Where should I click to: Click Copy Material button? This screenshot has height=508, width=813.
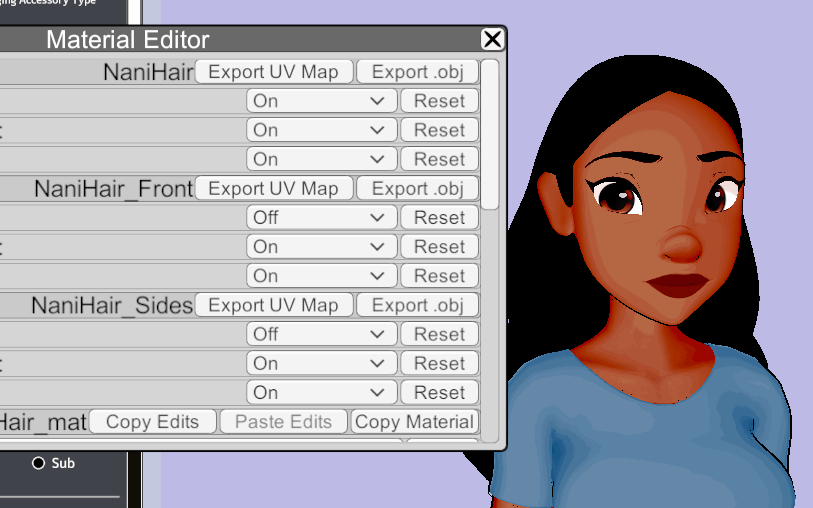pyautogui.click(x=414, y=421)
